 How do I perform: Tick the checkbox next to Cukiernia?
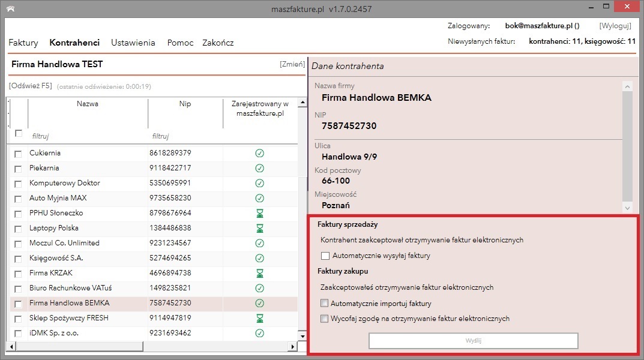(18, 154)
